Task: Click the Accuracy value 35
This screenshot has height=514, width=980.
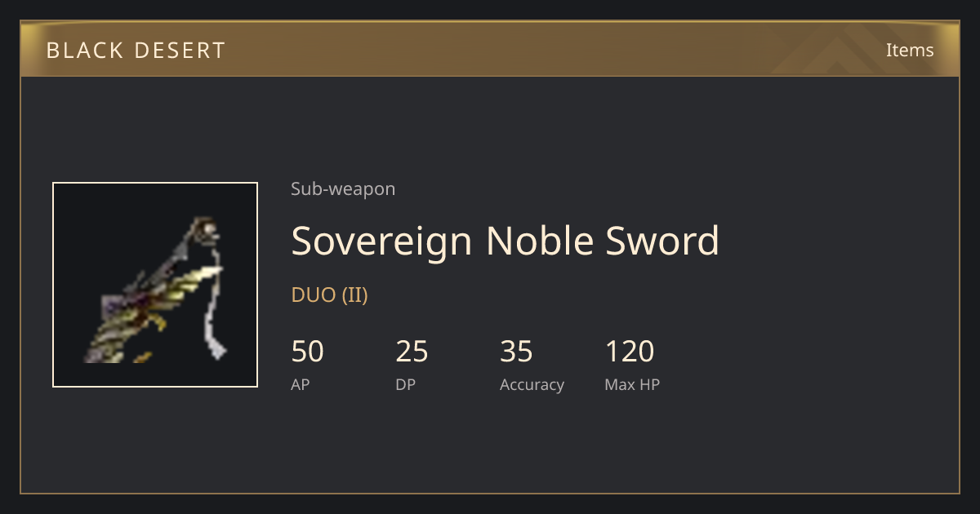Action: click(x=516, y=352)
